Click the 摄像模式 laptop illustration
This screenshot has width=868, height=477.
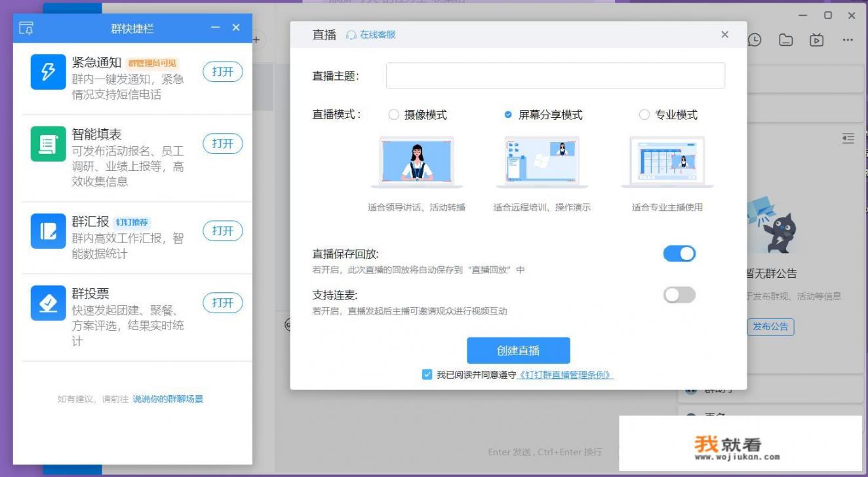coord(417,162)
